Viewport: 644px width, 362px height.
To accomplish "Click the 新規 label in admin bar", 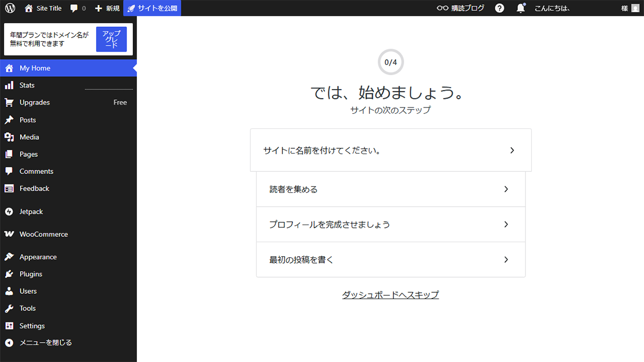I will click(x=113, y=9).
